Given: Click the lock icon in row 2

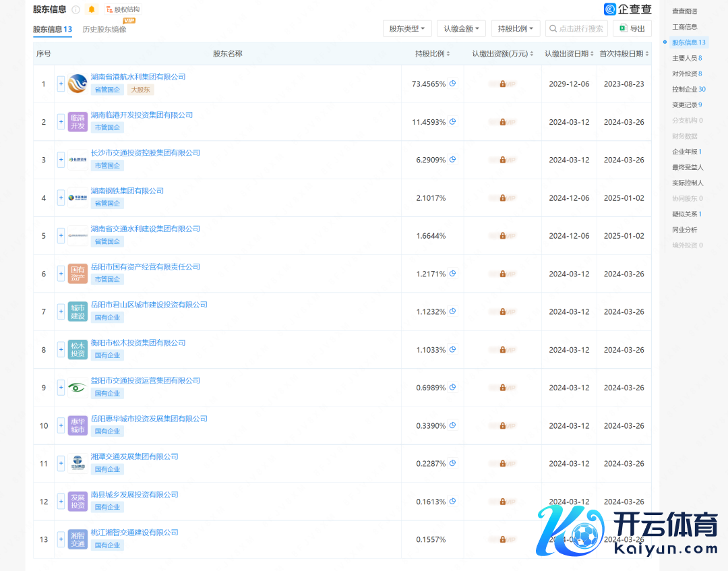Looking at the screenshot, I should click(502, 122).
